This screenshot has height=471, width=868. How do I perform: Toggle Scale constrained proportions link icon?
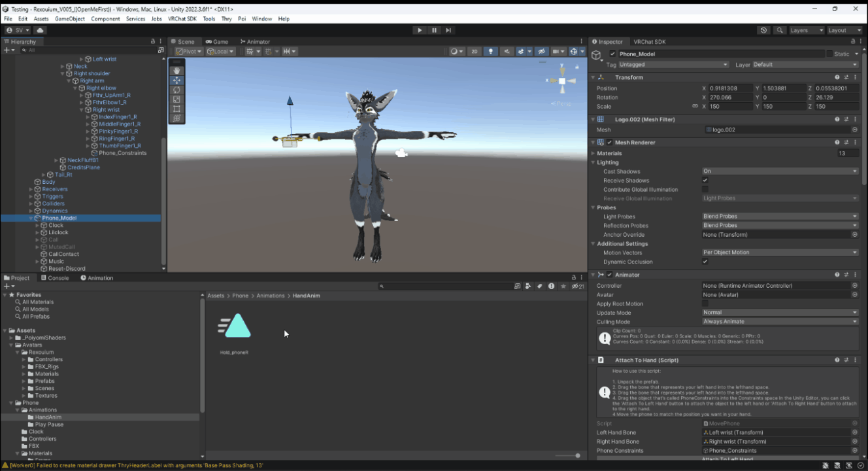[x=695, y=106]
